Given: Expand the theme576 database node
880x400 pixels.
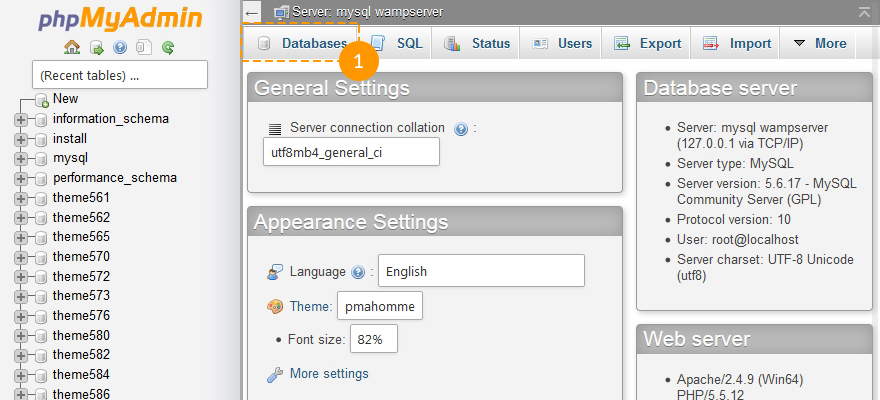Looking at the screenshot, I should point(20,316).
